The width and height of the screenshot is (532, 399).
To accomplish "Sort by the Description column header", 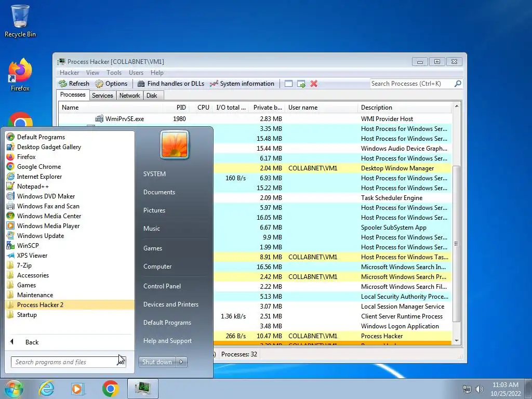I will (405, 108).
